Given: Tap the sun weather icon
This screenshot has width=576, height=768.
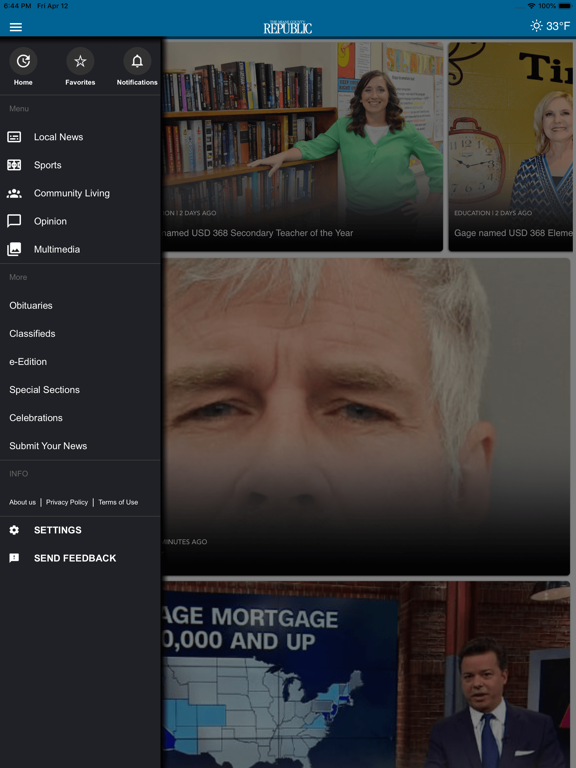Looking at the screenshot, I should click(536, 25).
